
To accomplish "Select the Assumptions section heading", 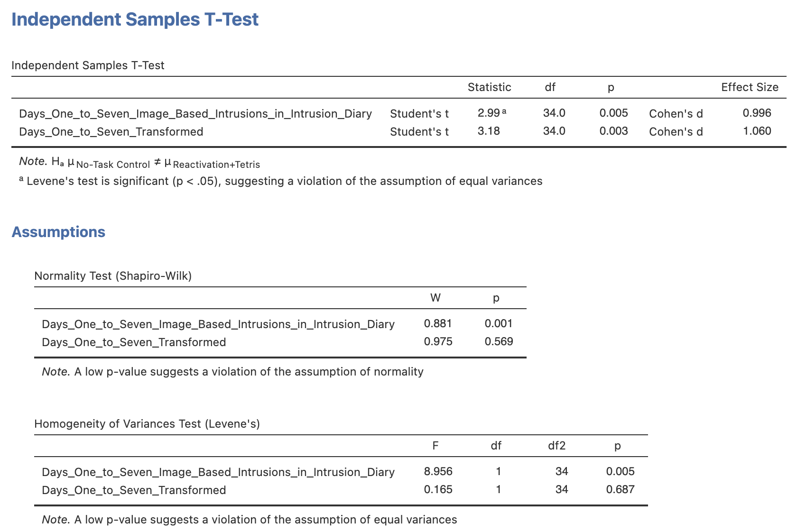I will (58, 232).
